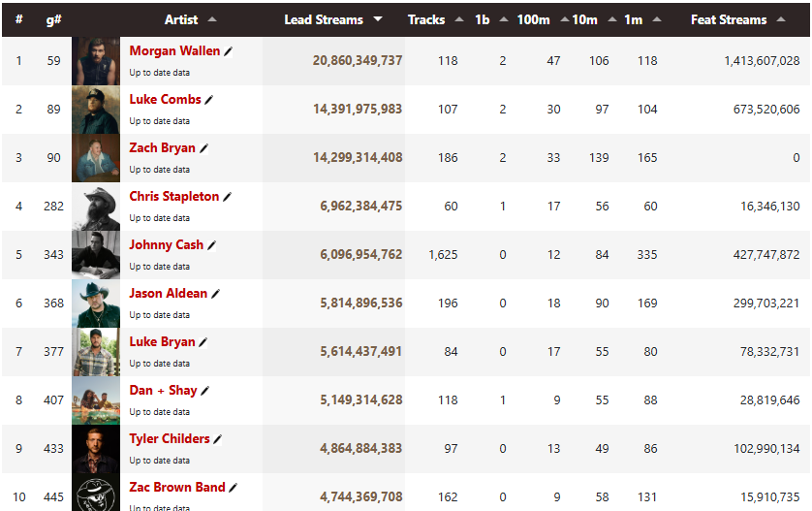Click the edit pencil next to Luke Combs
Viewport: 812px width, 511px height.
coord(208,100)
